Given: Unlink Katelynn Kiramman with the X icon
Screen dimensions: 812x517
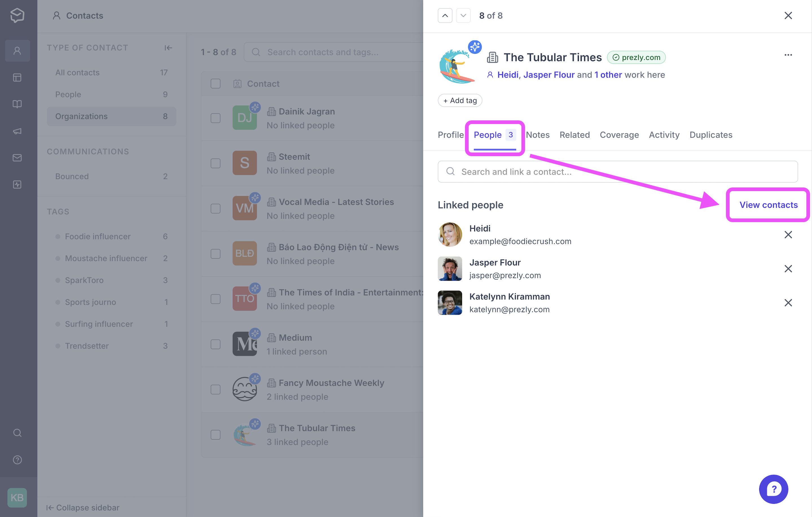Looking at the screenshot, I should pos(788,303).
